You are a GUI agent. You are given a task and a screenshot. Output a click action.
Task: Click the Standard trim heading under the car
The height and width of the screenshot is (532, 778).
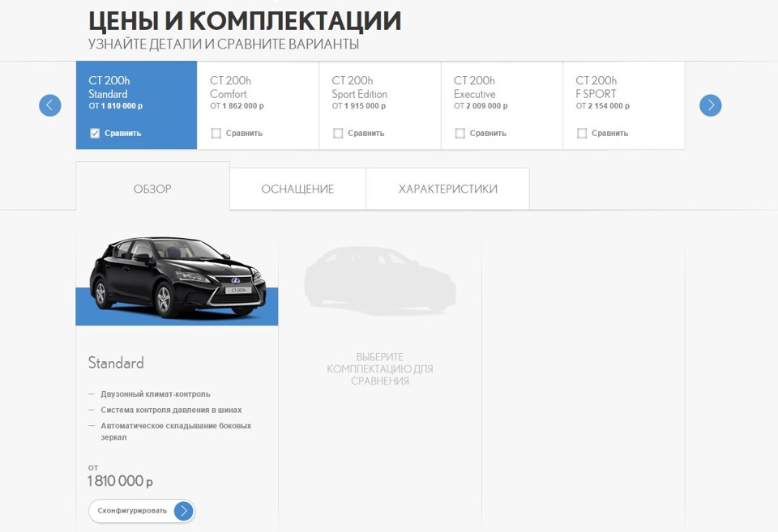[x=116, y=363]
